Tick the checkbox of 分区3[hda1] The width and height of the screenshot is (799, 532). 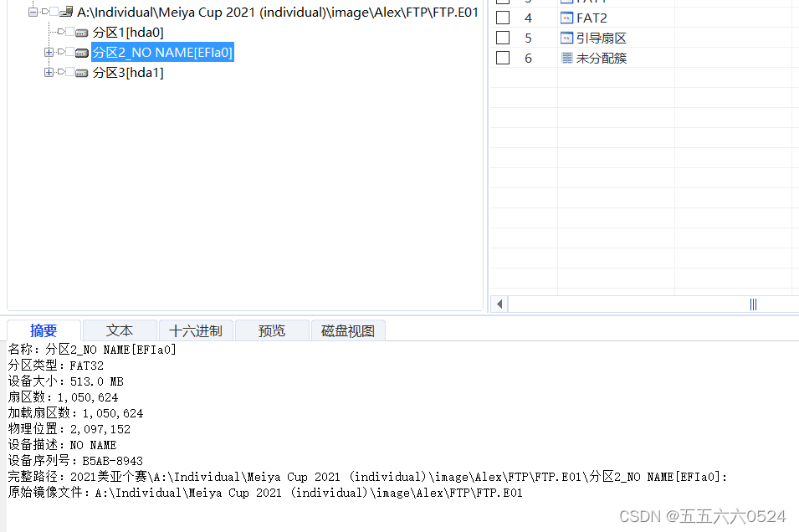pyautogui.click(x=69, y=72)
